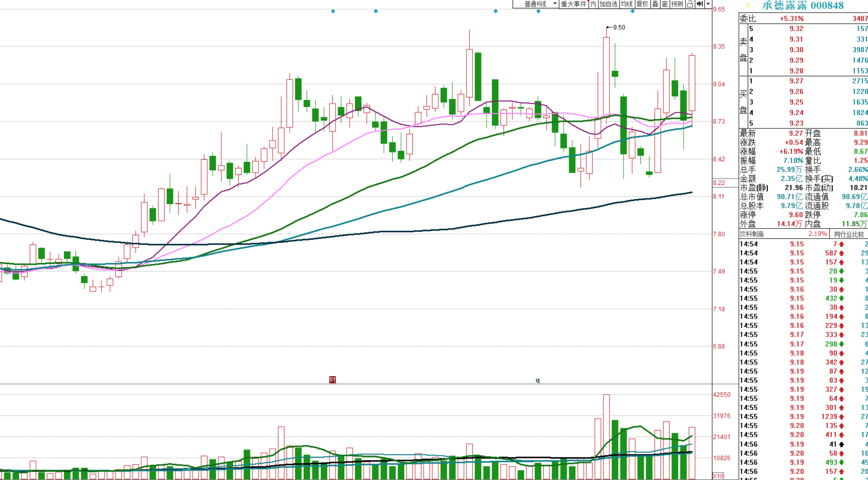Click the rightmost blue diamond event marker
The height and width of the screenshot is (480, 868).
point(632,11)
